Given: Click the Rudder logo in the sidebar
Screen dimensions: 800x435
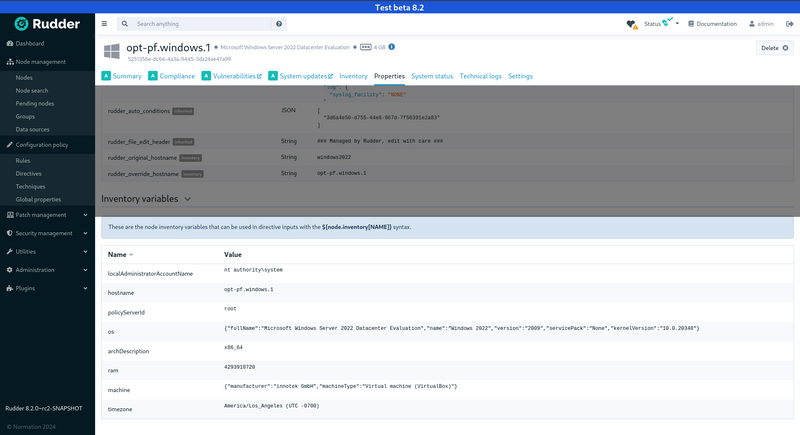Looking at the screenshot, I should pyautogui.click(x=47, y=23).
